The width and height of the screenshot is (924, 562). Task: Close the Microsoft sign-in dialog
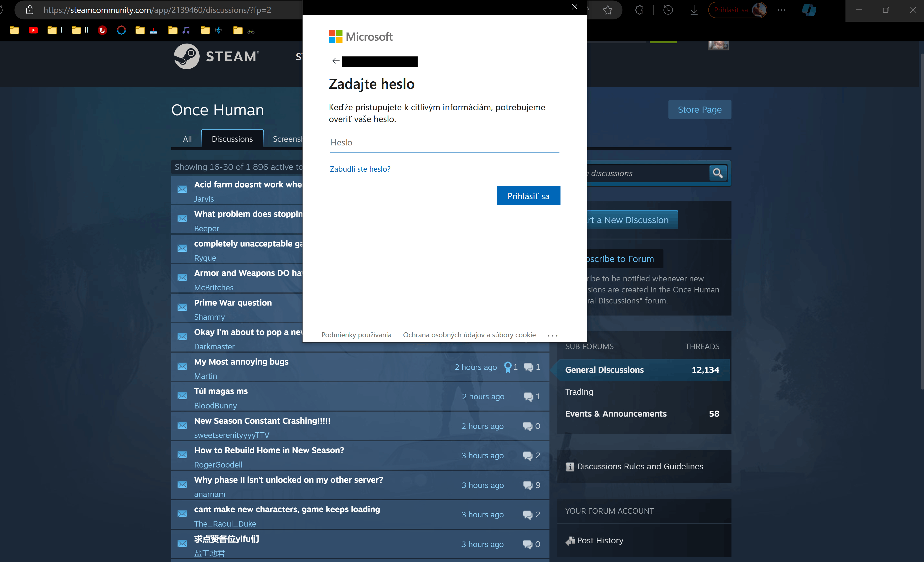[x=574, y=7]
